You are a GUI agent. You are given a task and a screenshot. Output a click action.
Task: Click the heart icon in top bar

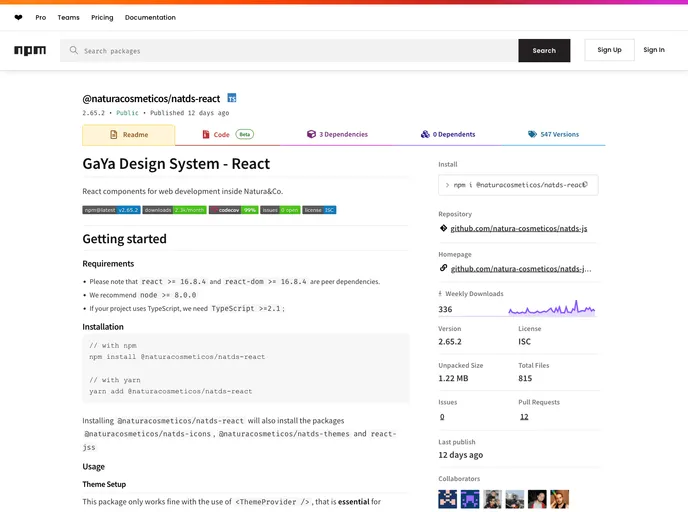click(18, 18)
